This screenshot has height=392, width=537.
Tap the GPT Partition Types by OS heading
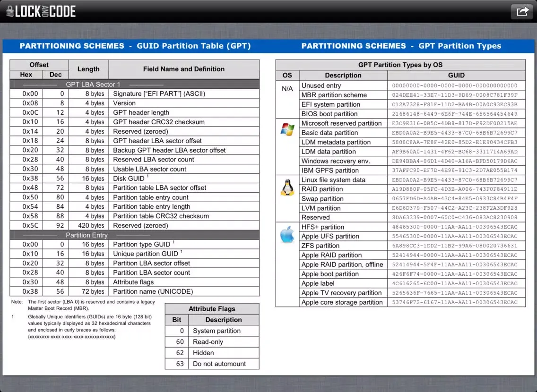tap(400, 65)
